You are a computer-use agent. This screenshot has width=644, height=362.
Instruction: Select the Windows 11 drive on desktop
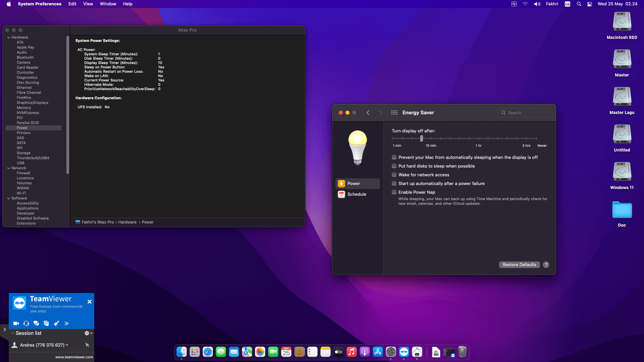[622, 176]
